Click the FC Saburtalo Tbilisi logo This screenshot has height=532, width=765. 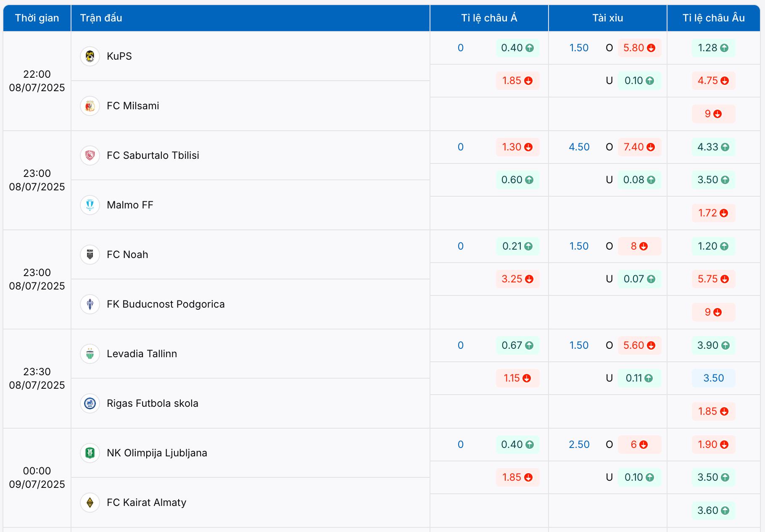tap(90, 155)
